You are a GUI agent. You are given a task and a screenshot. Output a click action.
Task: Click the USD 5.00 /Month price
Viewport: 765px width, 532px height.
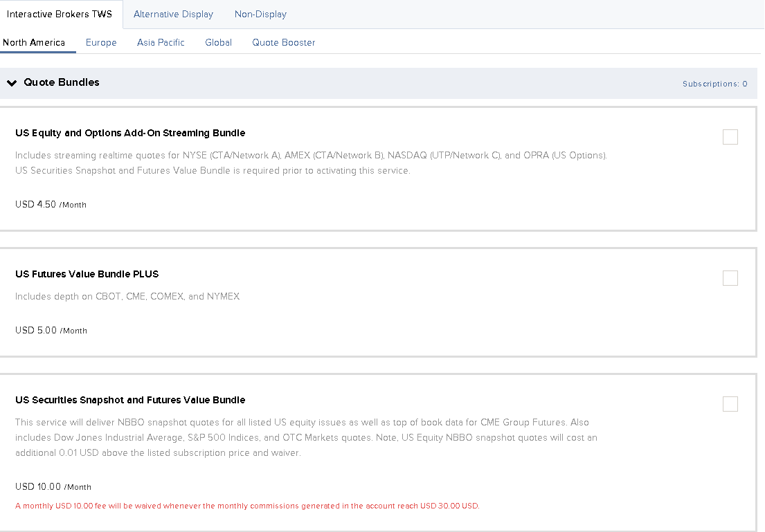[x=51, y=330]
